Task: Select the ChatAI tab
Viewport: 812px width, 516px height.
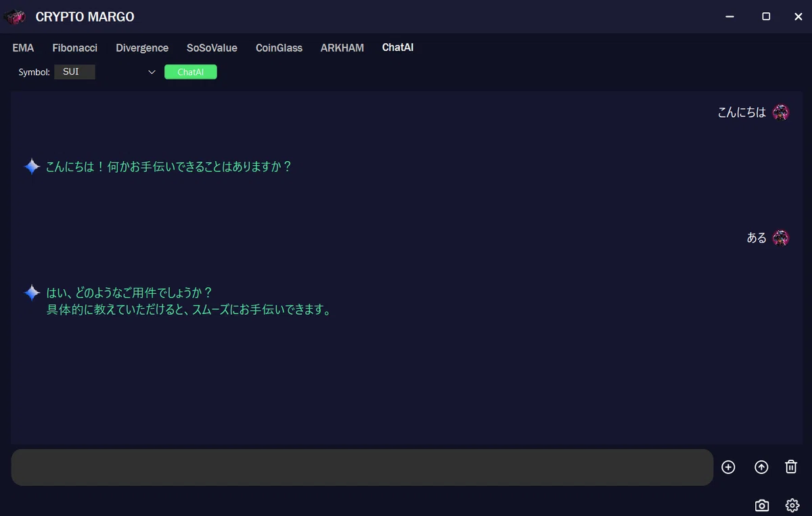Action: click(x=398, y=48)
